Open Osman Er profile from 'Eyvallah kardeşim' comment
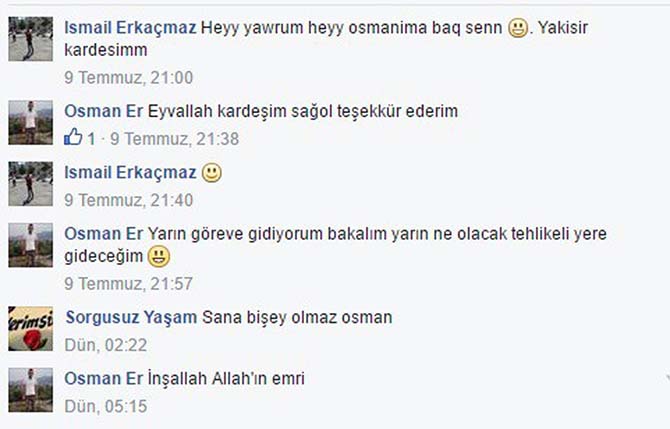The image size is (670, 429). coord(103,111)
